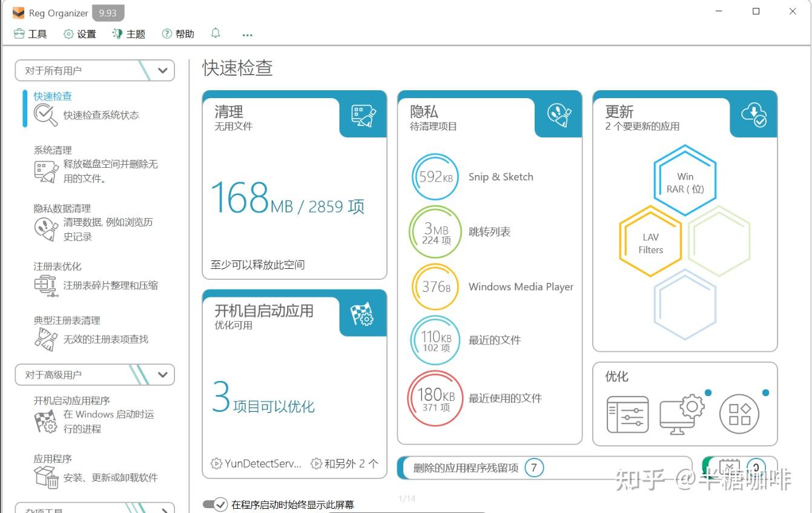
Task: Click the 开机启动应用程序 flag-gear icon in the sidebar
Action: pos(46,422)
